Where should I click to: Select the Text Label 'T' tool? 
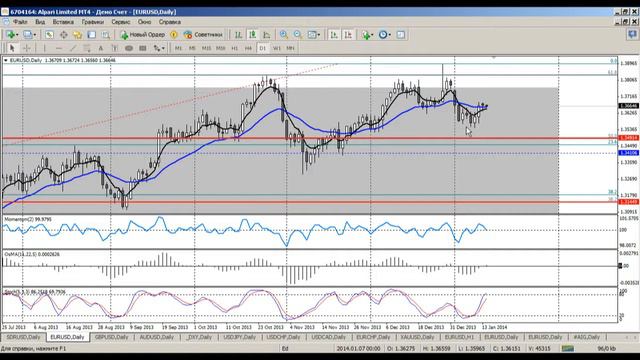click(x=115, y=48)
